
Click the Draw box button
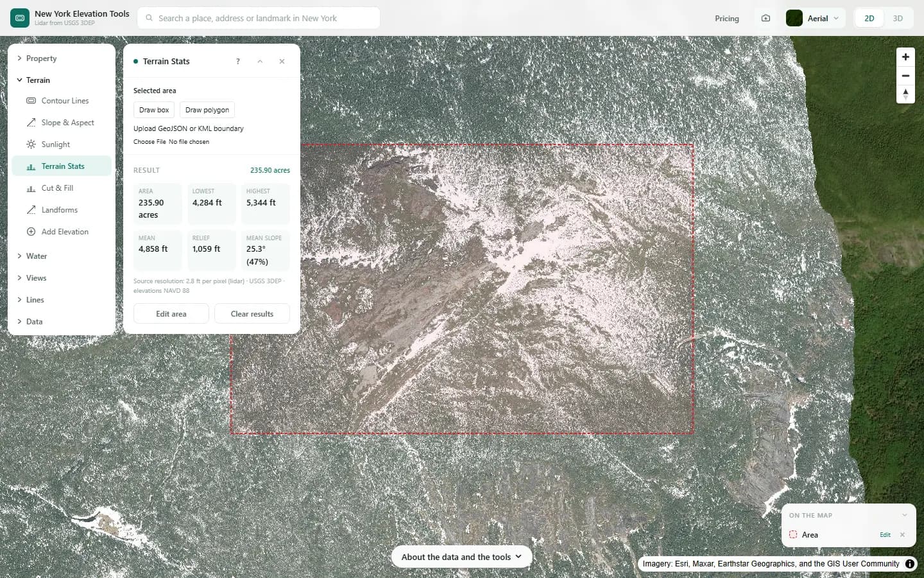coord(154,110)
